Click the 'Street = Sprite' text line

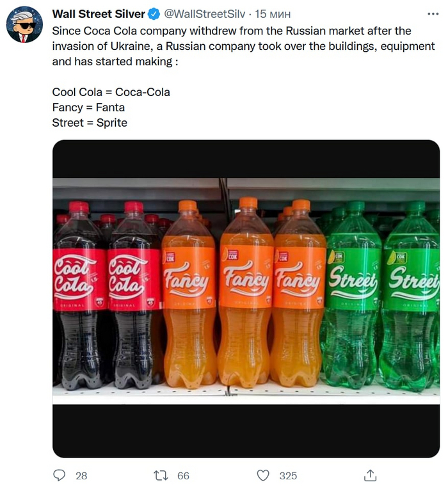coord(90,123)
